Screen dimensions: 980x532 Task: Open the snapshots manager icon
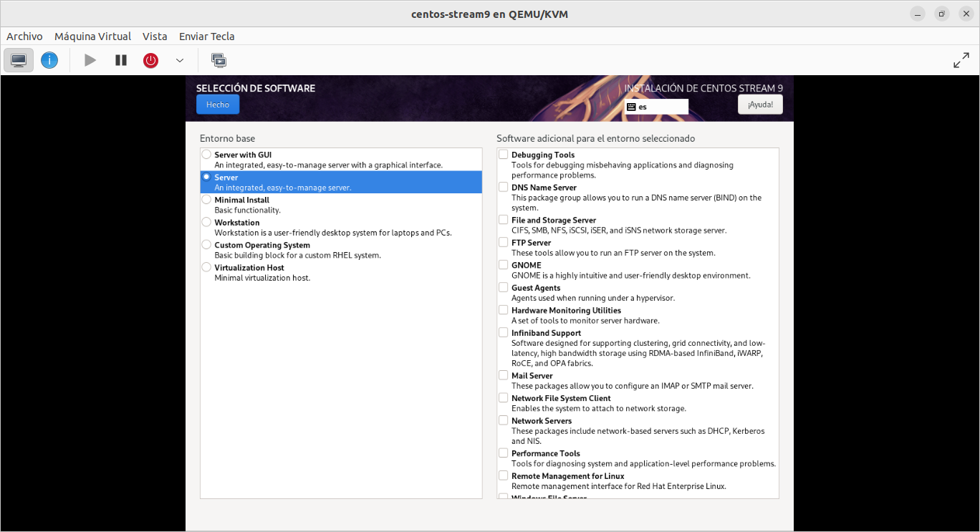[x=219, y=60]
